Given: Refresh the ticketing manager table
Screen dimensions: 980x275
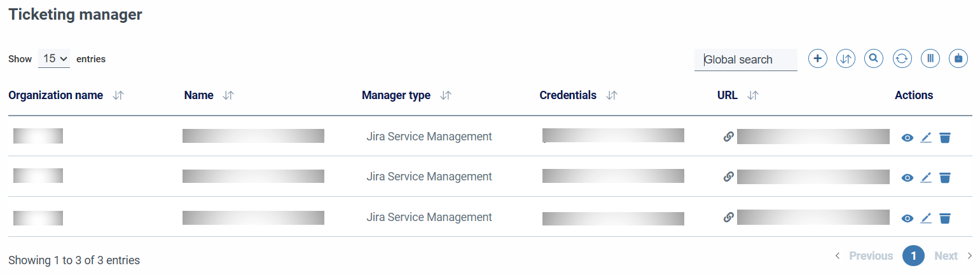Looking at the screenshot, I should click(x=902, y=58).
